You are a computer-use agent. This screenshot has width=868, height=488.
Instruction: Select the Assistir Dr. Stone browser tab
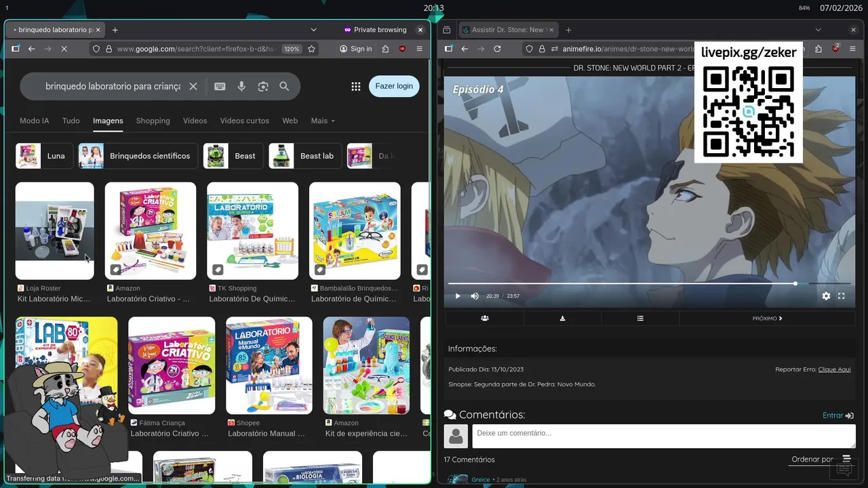[x=507, y=30]
